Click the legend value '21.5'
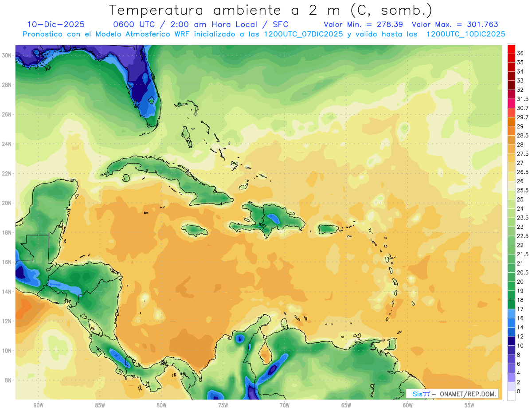The image size is (532, 411). (522, 254)
